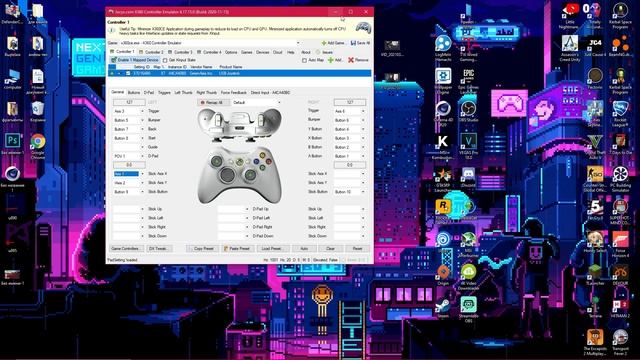Open the Wallpaper Engine desktop shortcut
The image size is (640, 360).
[x=443, y=76]
